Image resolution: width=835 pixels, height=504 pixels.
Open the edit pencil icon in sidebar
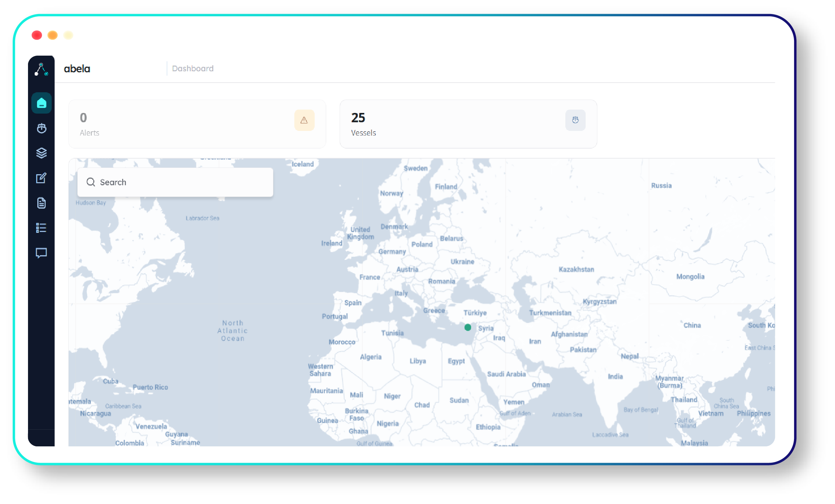click(x=41, y=178)
